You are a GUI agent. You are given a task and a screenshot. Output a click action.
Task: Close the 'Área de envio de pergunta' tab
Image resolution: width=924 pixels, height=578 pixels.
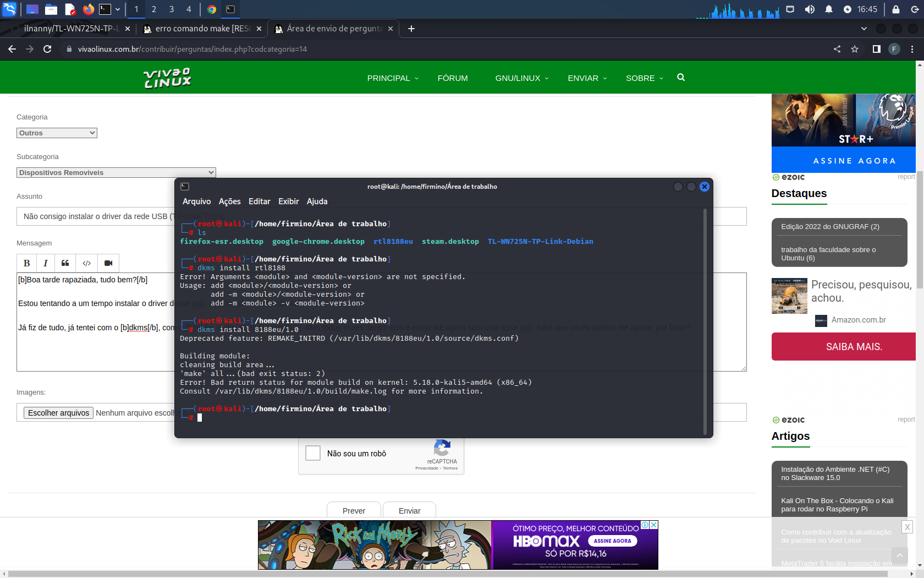click(x=391, y=29)
